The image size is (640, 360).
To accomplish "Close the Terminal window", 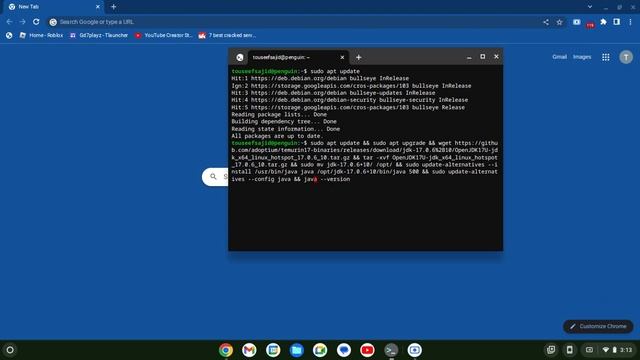I will 496,57.
